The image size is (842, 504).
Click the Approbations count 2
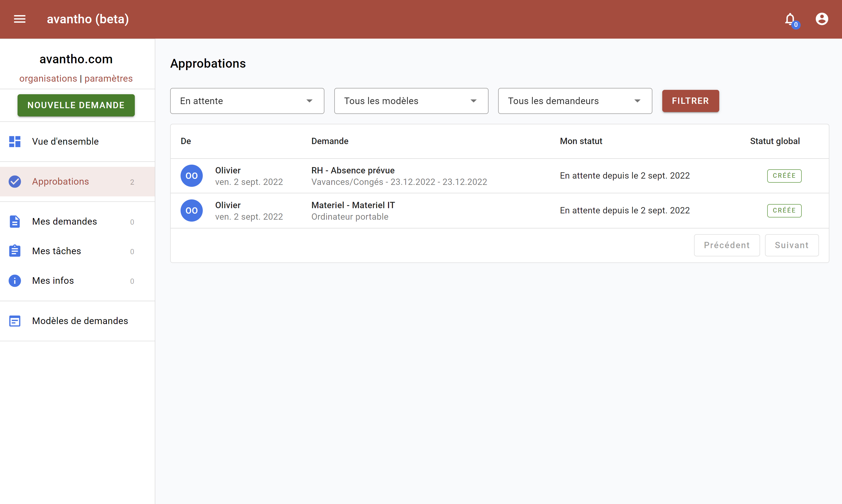(132, 182)
